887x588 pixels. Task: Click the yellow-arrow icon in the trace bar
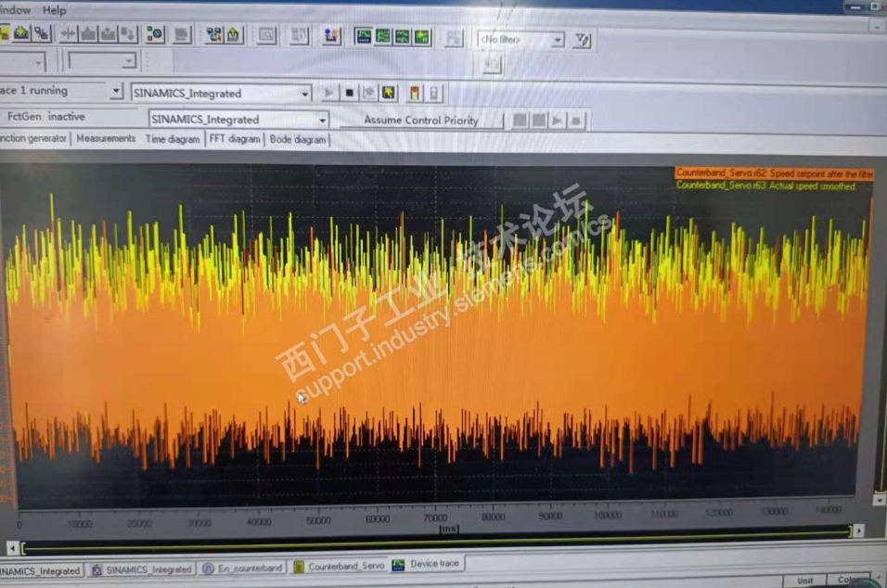coord(389,93)
